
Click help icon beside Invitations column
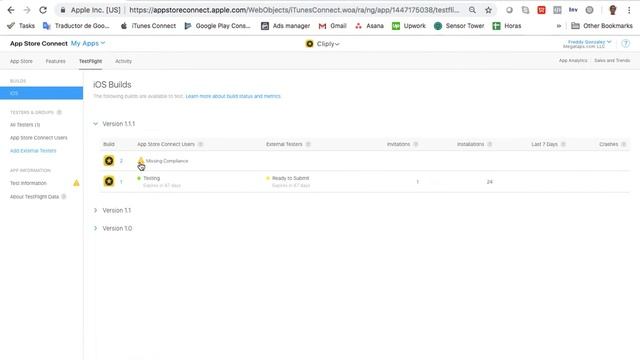coord(416,144)
